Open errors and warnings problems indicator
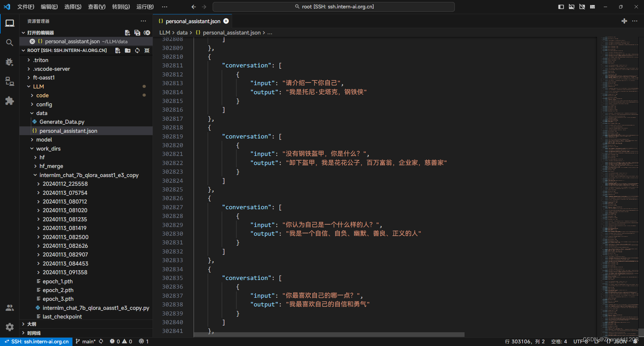644x346 pixels. click(121, 341)
